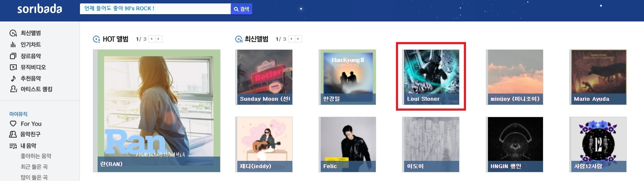
Task: Click the For You heart icon
Action: pyautogui.click(x=13, y=124)
